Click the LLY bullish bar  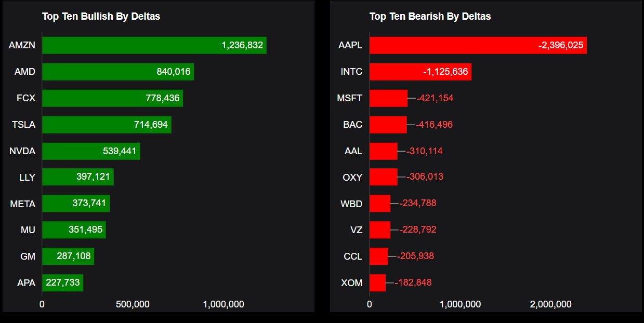(x=77, y=177)
